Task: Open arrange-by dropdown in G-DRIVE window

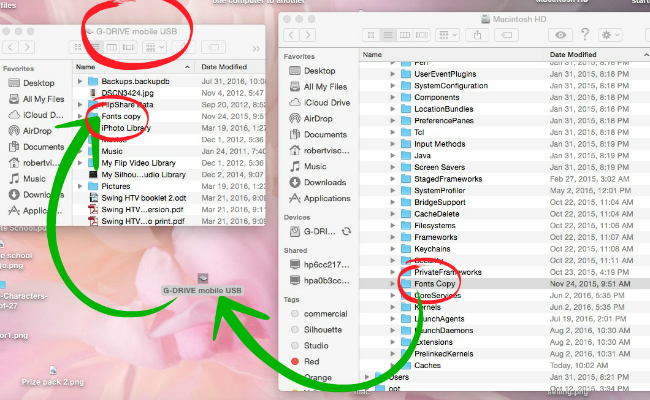Action: tap(154, 47)
